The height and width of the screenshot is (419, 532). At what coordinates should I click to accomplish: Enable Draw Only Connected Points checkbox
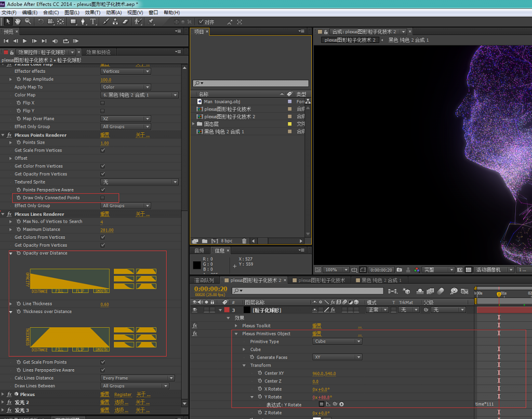pyautogui.click(x=102, y=198)
